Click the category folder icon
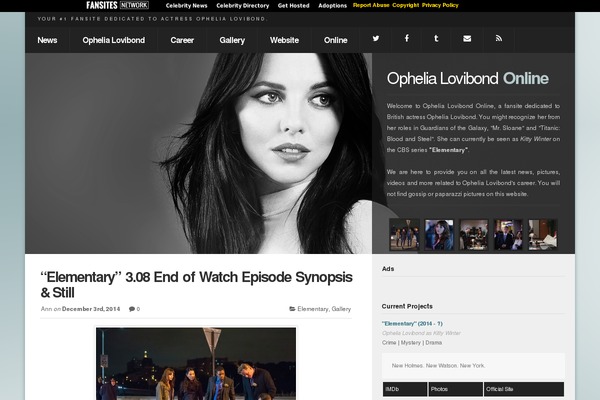Screen dimensions: 600x400 coord(292,309)
